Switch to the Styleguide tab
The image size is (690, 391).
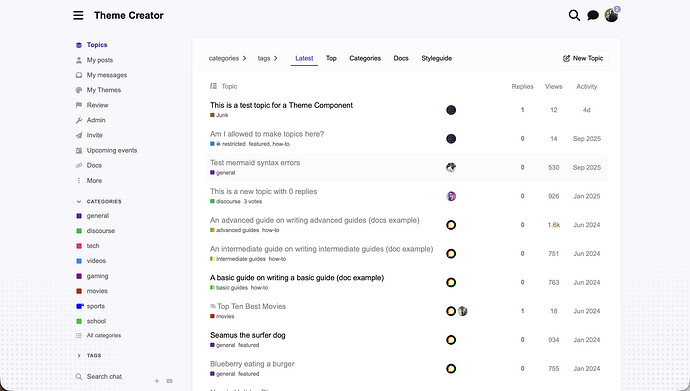click(437, 58)
